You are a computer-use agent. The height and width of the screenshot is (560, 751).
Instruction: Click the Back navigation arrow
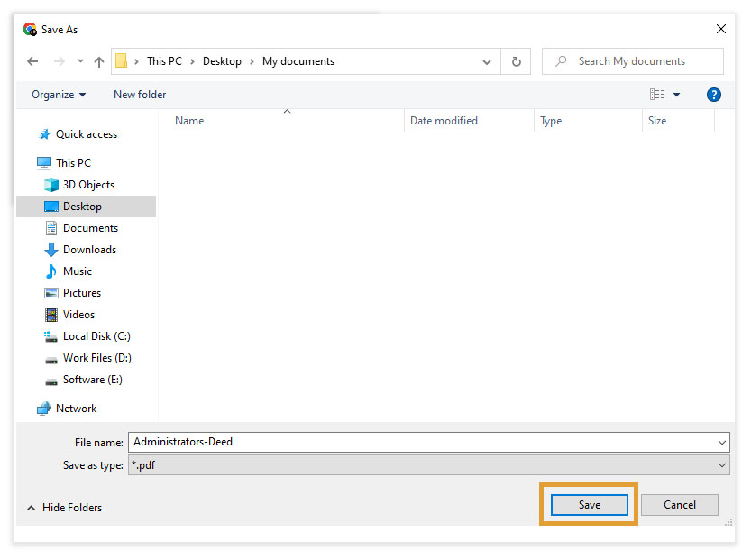(32, 61)
